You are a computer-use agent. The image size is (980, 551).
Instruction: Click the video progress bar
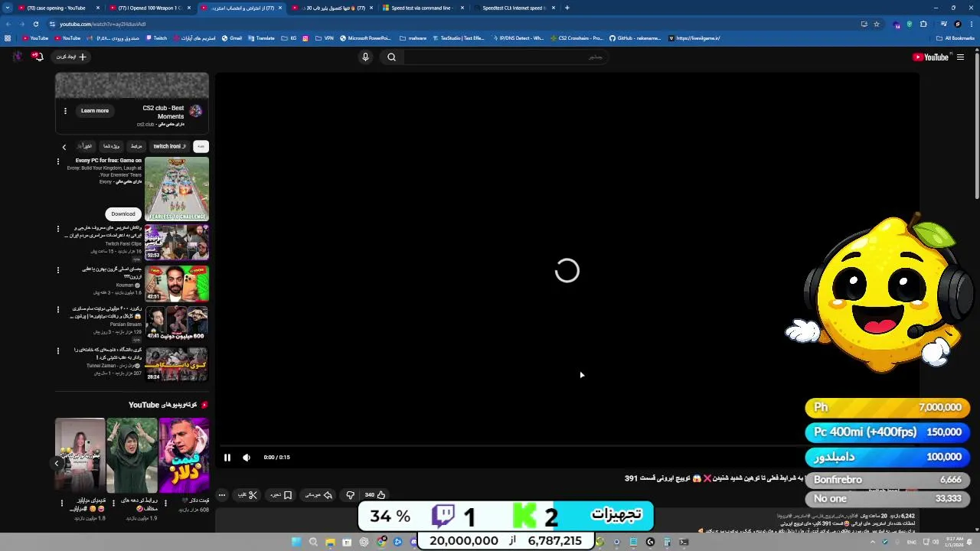tap(567, 445)
